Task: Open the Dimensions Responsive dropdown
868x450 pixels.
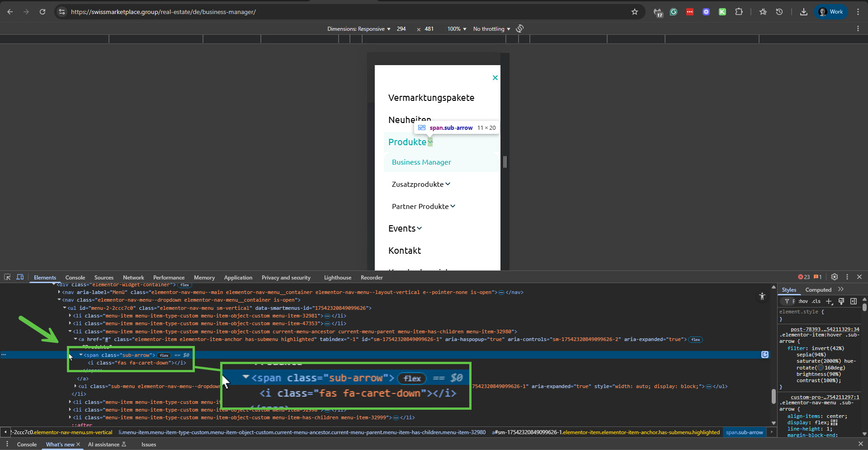Action: [359, 29]
